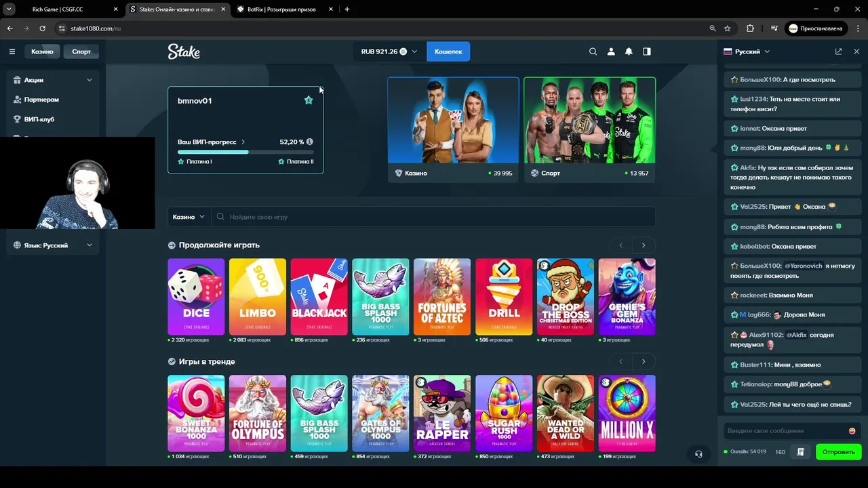
Task: Open Партнерам sidebar item
Action: (x=53, y=100)
